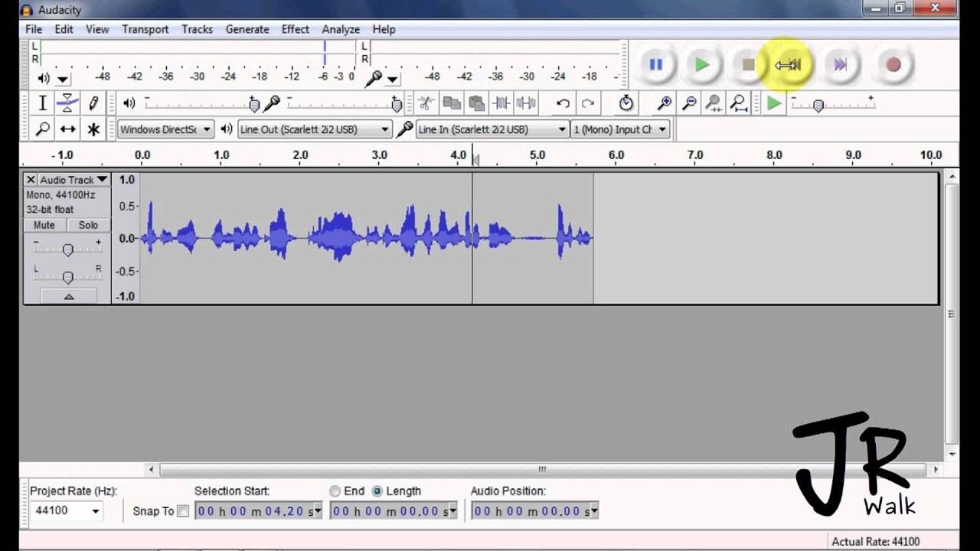Open the input meter options arrow

(392, 79)
